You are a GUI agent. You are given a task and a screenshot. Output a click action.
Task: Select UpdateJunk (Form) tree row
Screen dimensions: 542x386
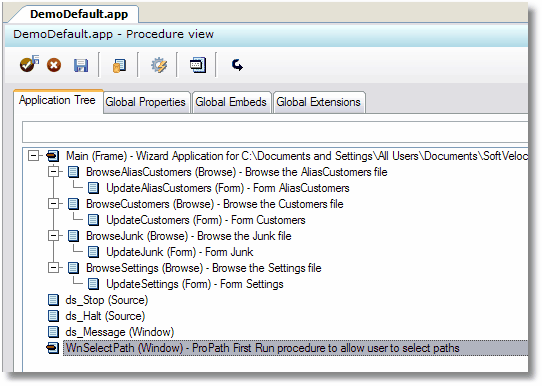click(180, 252)
